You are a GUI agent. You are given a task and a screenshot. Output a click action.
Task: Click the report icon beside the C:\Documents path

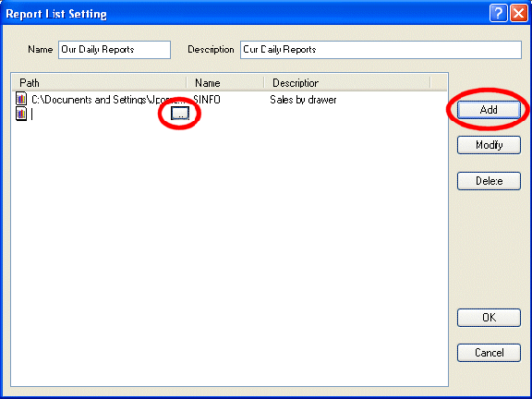coord(21,99)
